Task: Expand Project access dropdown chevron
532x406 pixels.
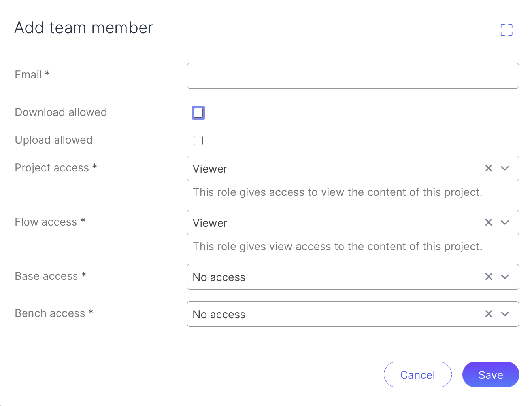Action: point(505,168)
